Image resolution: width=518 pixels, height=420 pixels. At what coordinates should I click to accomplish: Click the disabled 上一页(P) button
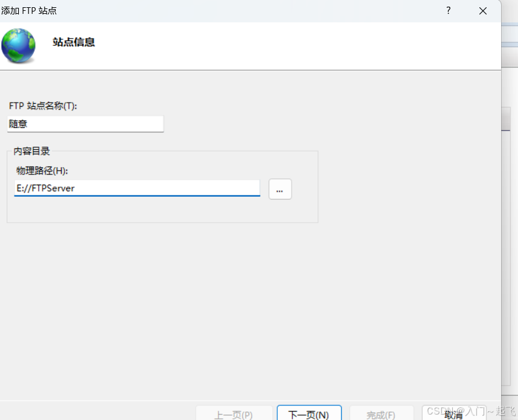pos(234,413)
